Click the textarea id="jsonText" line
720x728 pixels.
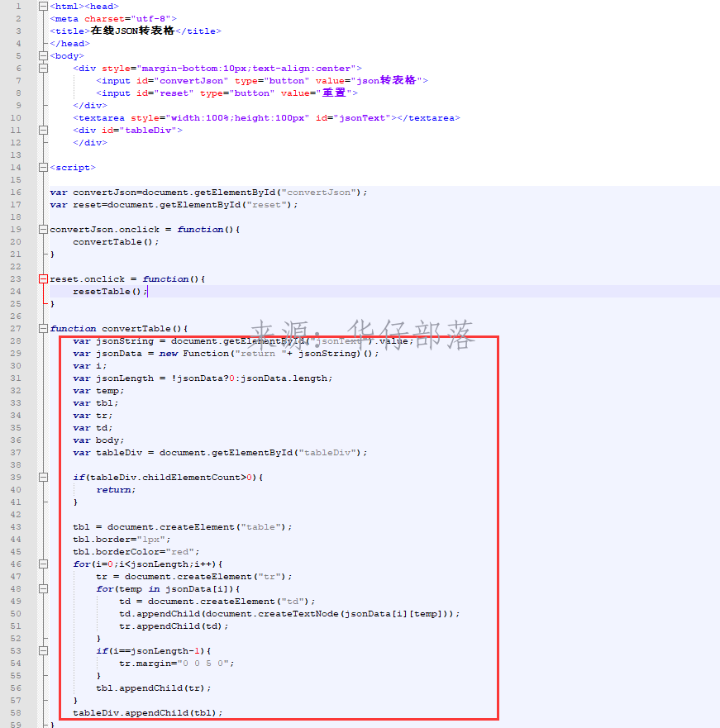pos(267,118)
